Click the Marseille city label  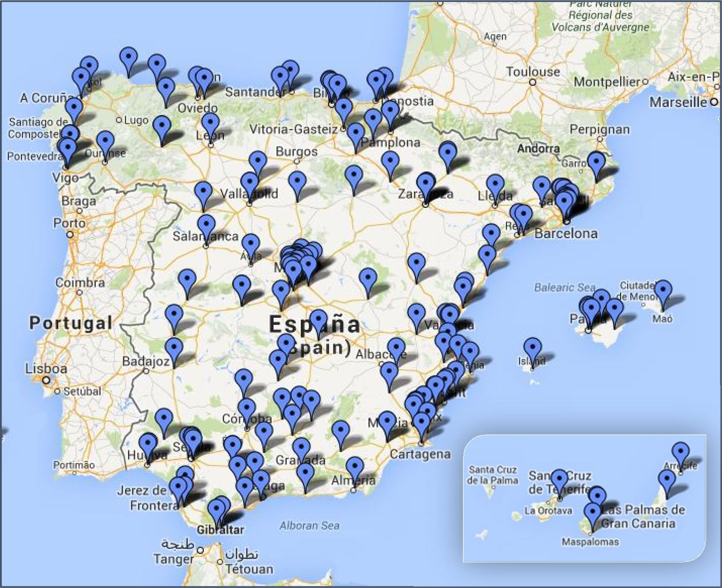coord(678,102)
